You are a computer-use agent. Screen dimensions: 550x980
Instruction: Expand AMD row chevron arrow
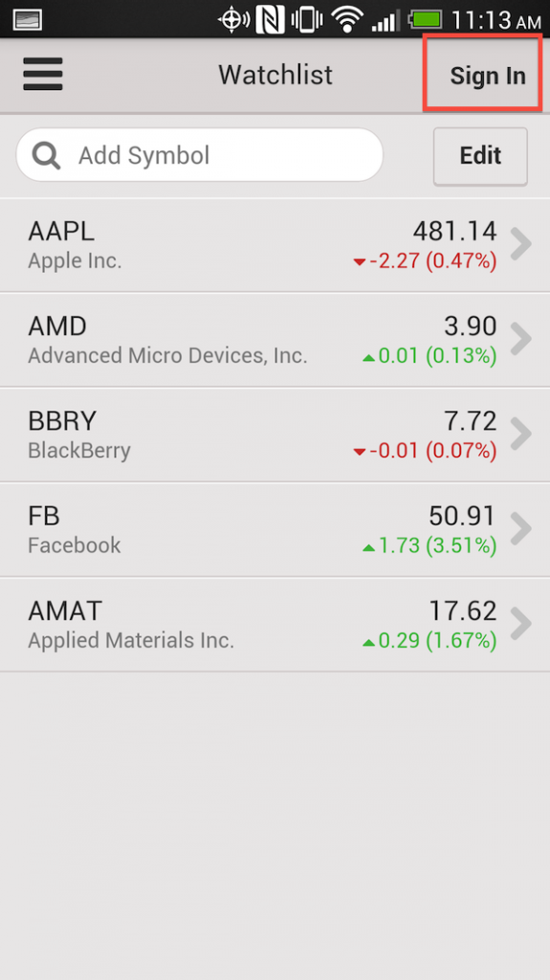(x=520, y=339)
